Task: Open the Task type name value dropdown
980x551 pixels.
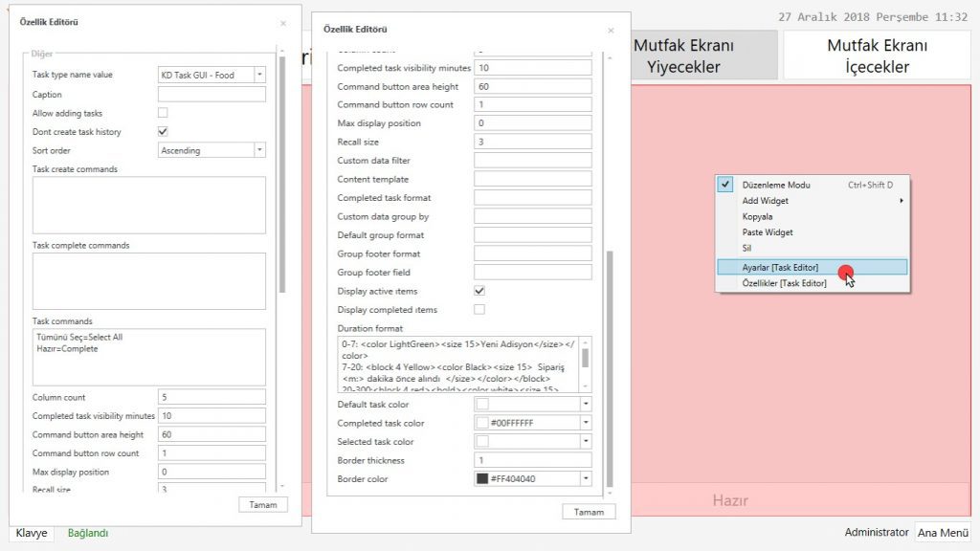Action: pyautogui.click(x=259, y=75)
